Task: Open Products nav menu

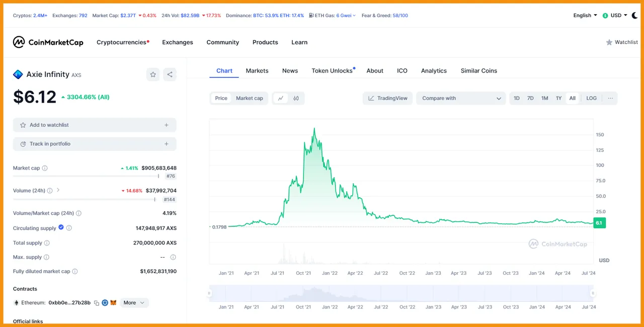Action: [265, 42]
